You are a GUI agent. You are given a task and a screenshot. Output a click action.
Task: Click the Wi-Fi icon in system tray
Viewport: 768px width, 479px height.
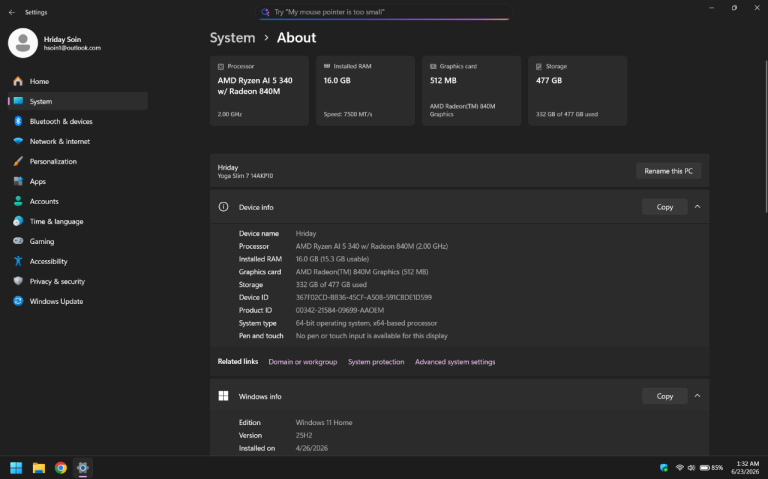tap(680, 468)
